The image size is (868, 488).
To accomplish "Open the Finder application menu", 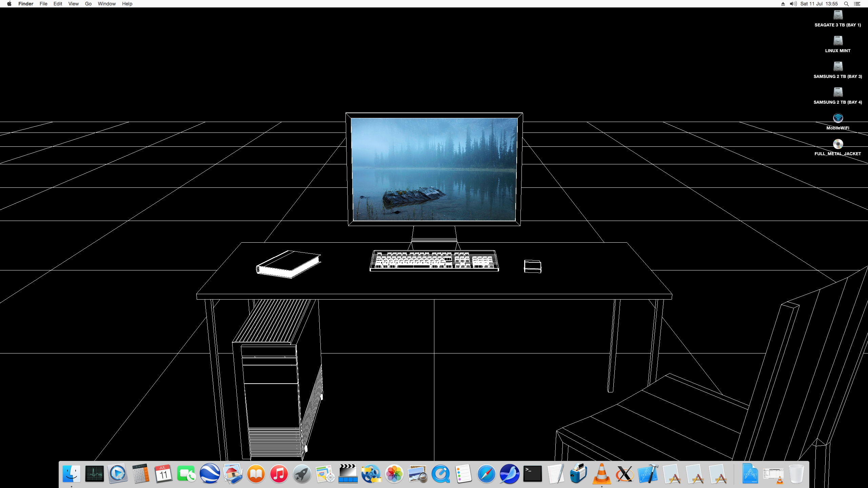I will tap(26, 4).
